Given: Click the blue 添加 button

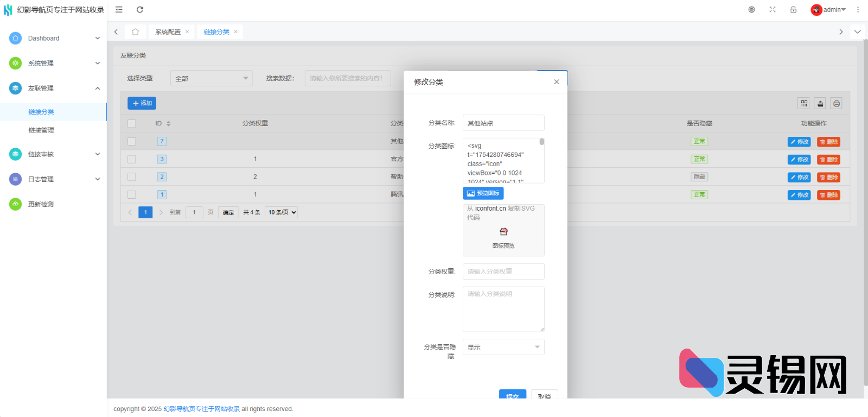Looking at the screenshot, I should click(142, 103).
